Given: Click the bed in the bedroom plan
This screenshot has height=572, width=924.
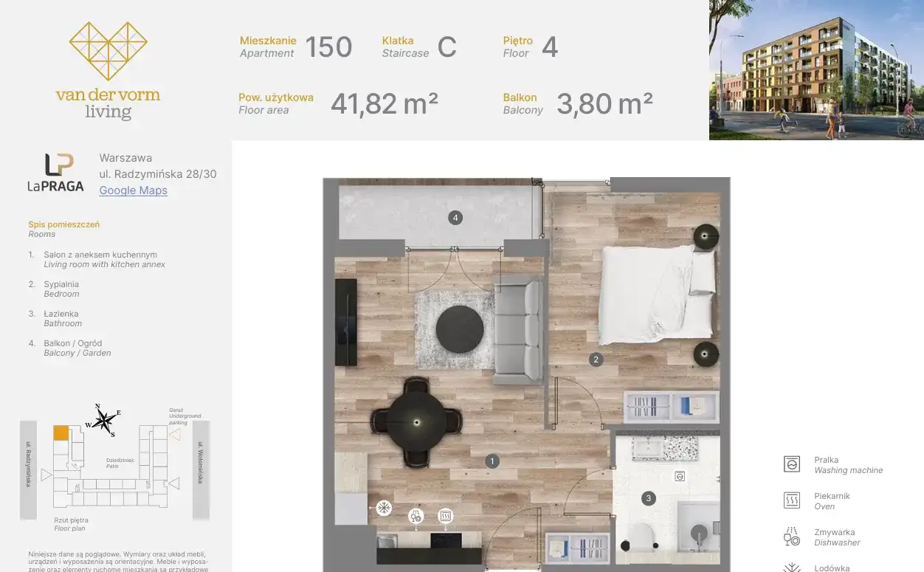Looking at the screenshot, I should 657,295.
